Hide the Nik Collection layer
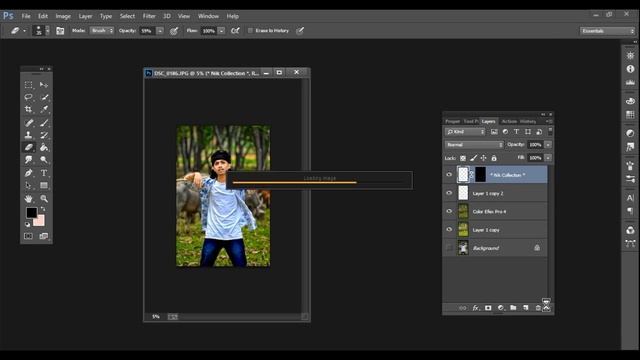This screenshot has height=360, width=640. tap(449, 175)
